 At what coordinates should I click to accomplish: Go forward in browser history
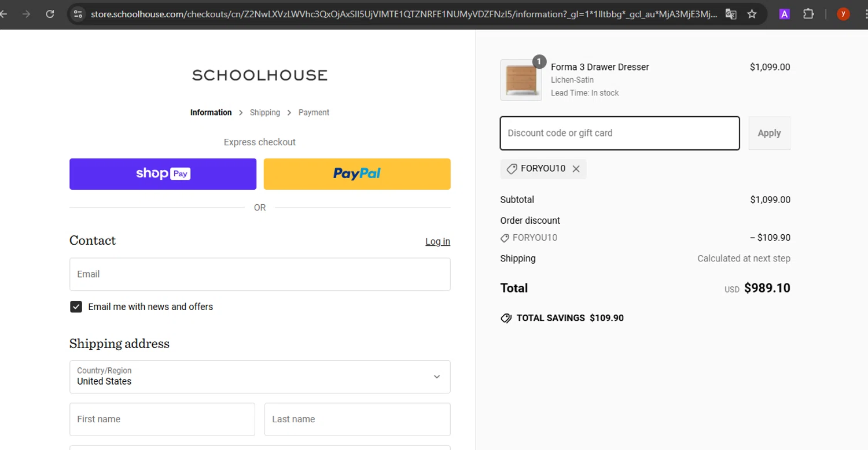click(x=26, y=14)
